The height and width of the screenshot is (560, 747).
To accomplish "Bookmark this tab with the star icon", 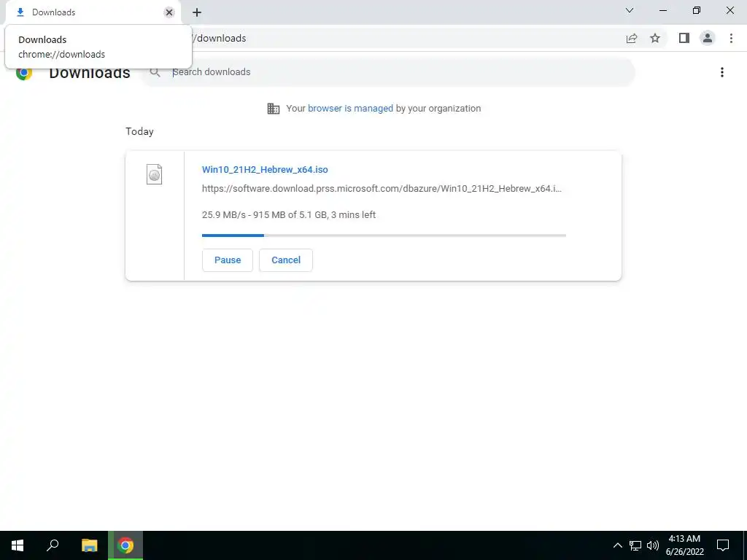I will pos(655,38).
